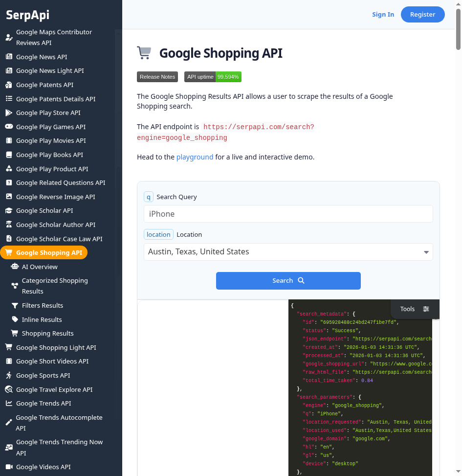This screenshot has height=476, width=462.
Task: Click the location parameter badge
Action: [158, 234]
